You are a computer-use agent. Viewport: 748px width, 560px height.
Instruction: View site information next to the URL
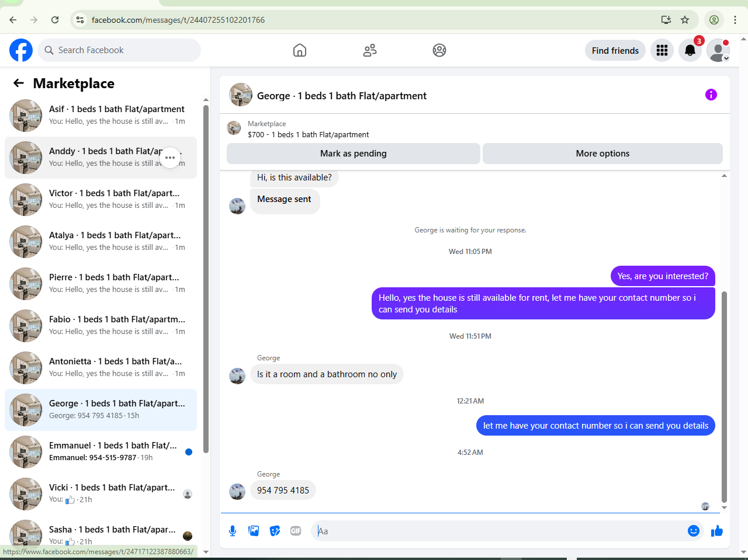pyautogui.click(x=80, y=20)
